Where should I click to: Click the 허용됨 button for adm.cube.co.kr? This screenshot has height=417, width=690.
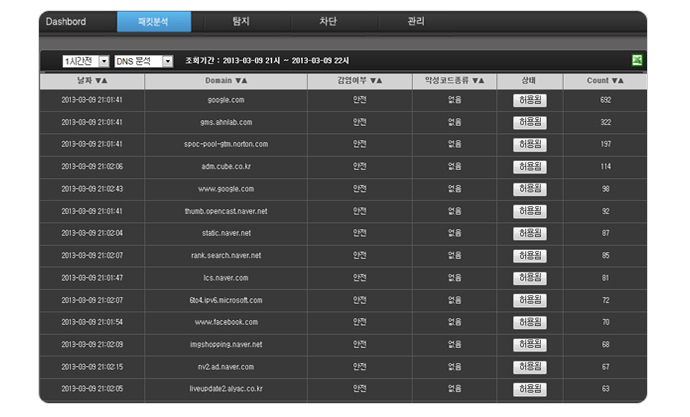[x=530, y=167]
